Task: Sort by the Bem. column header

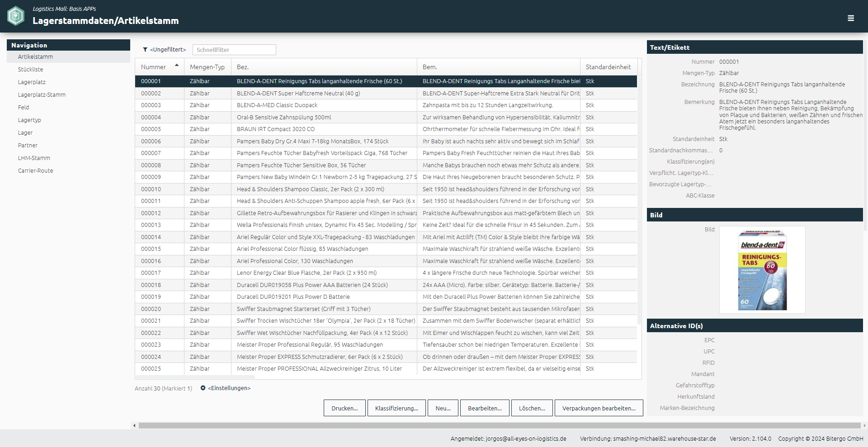Action: point(498,67)
